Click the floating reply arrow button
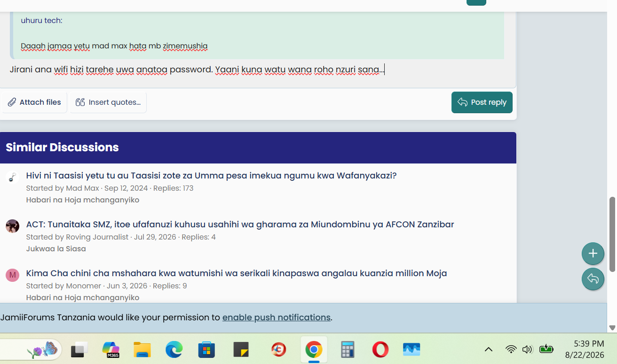This screenshot has width=617, height=364. [593, 279]
